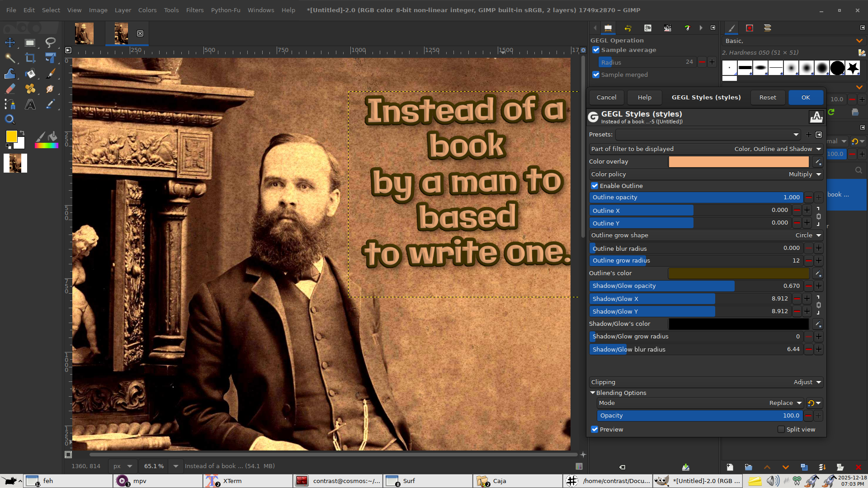
Task: Select the Eraser tool
Action: 10,89
